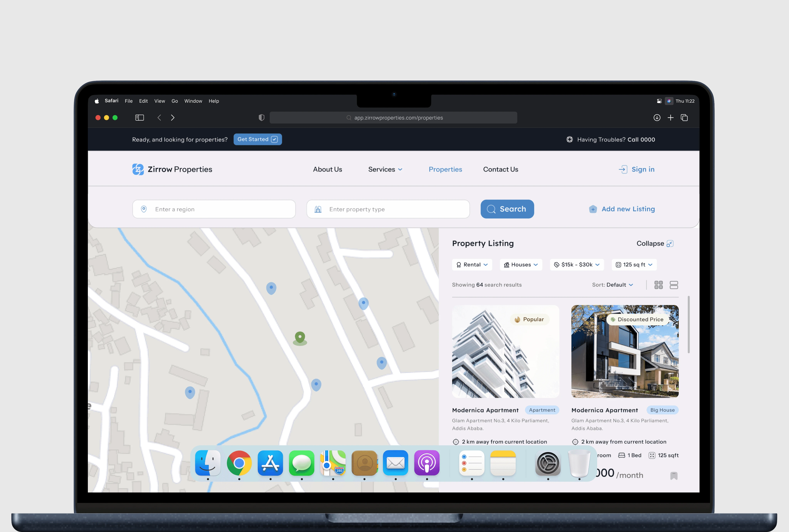Open the View menu in menu bar

click(159, 101)
